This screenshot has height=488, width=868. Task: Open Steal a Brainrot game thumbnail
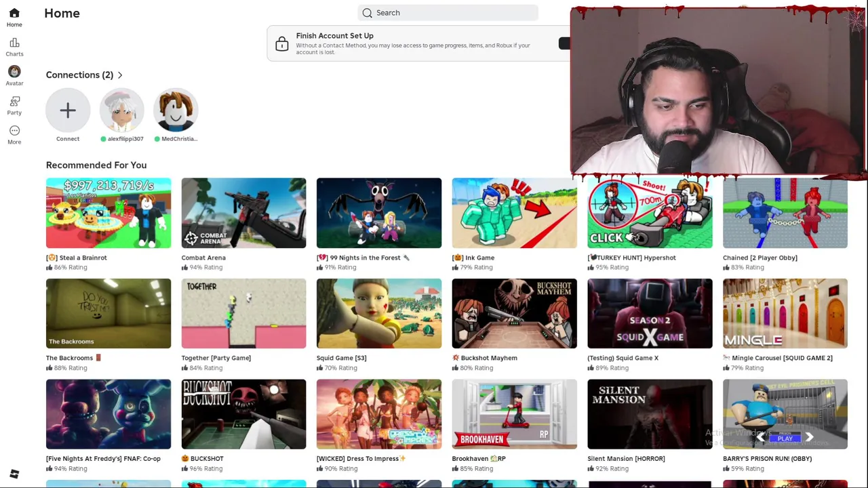pos(108,213)
